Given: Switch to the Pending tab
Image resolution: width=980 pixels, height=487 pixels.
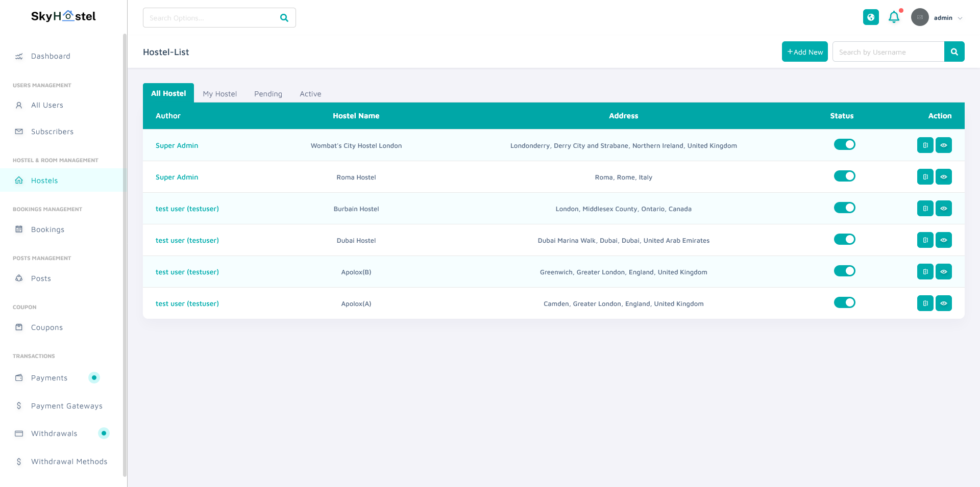Looking at the screenshot, I should pos(268,94).
